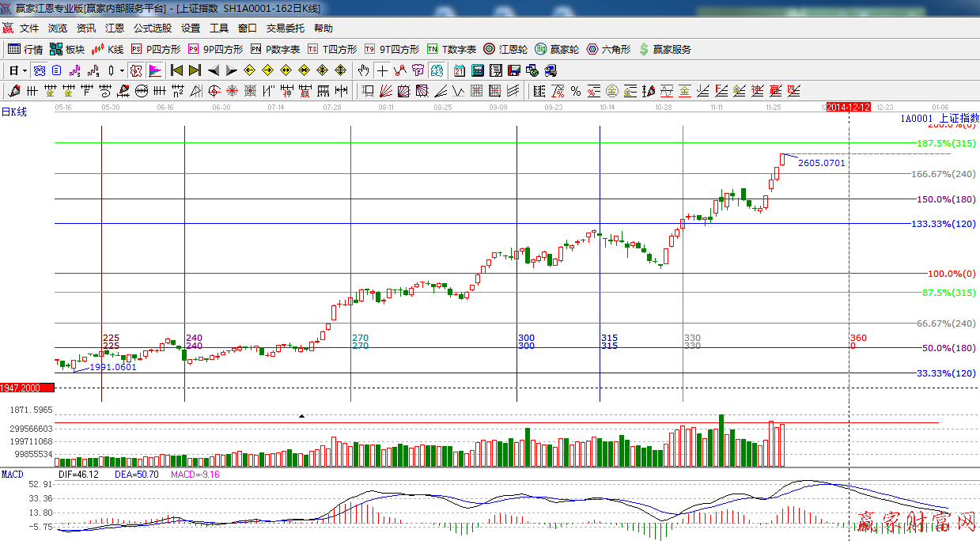
Task: Select the percent (%) drawing tool
Action: point(575,90)
